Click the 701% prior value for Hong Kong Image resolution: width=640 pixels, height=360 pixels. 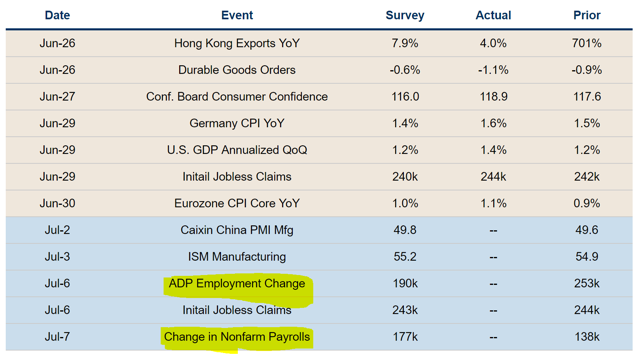click(587, 43)
